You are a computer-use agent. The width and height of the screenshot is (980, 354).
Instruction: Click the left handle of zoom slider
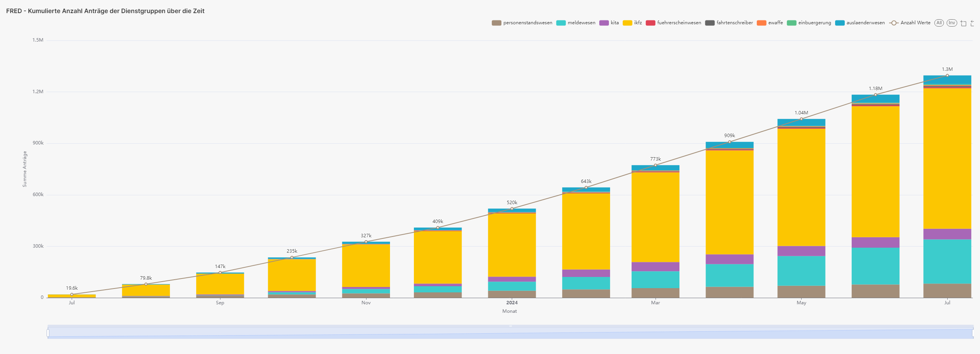click(x=48, y=333)
